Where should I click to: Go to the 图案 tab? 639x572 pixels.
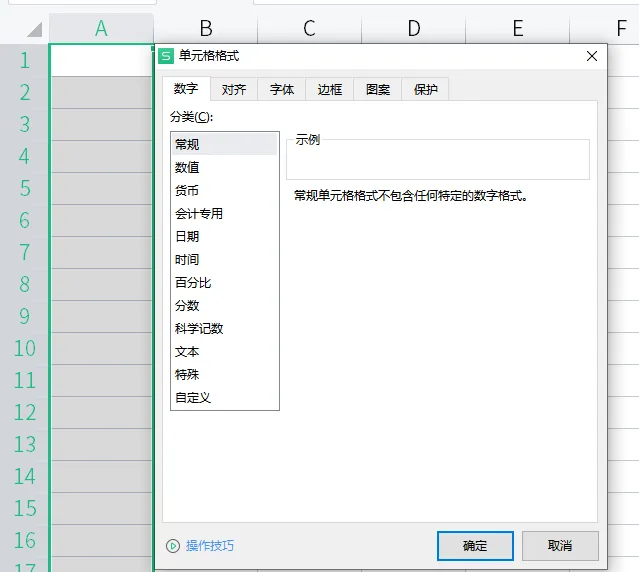point(378,89)
